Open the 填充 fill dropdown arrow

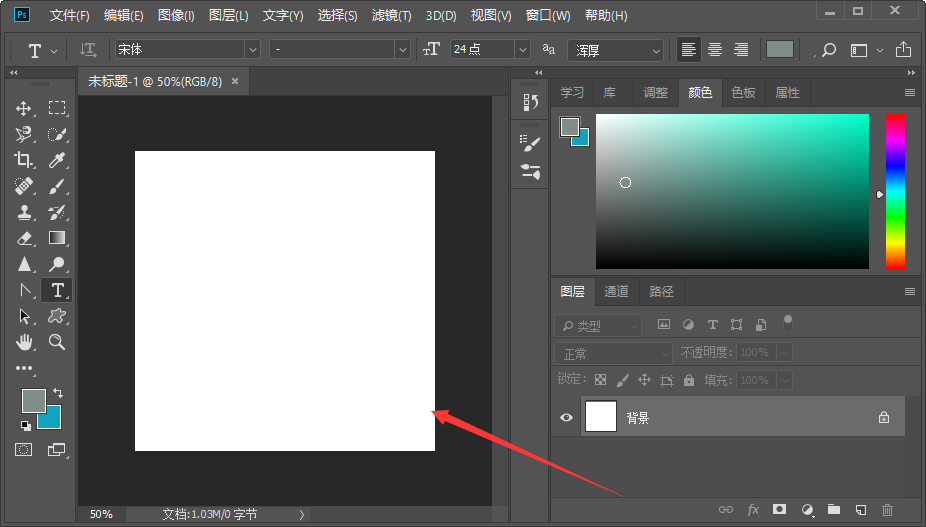pyautogui.click(x=784, y=380)
